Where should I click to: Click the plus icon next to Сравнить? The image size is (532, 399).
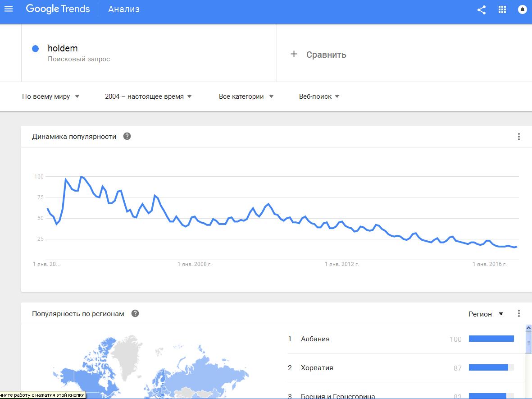(294, 54)
